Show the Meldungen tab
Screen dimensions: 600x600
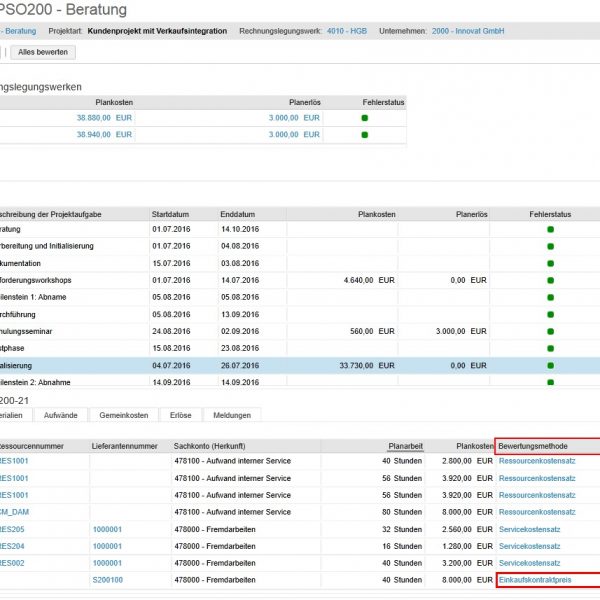232,414
